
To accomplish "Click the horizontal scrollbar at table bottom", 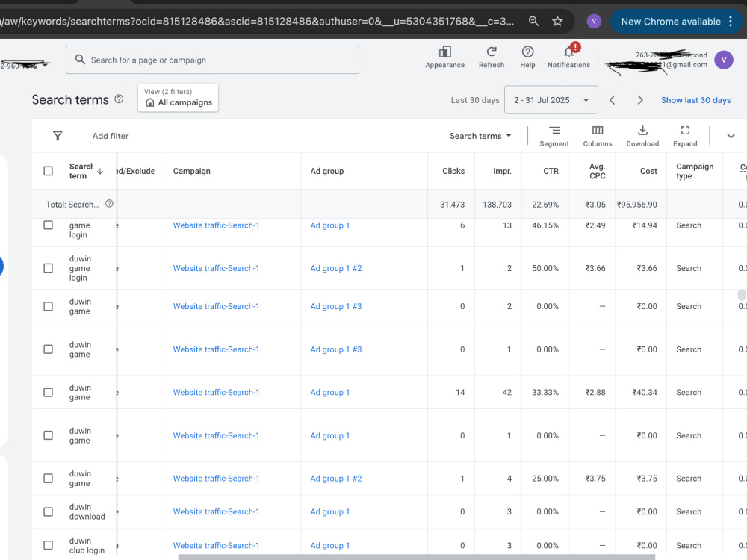I will (x=416, y=557).
